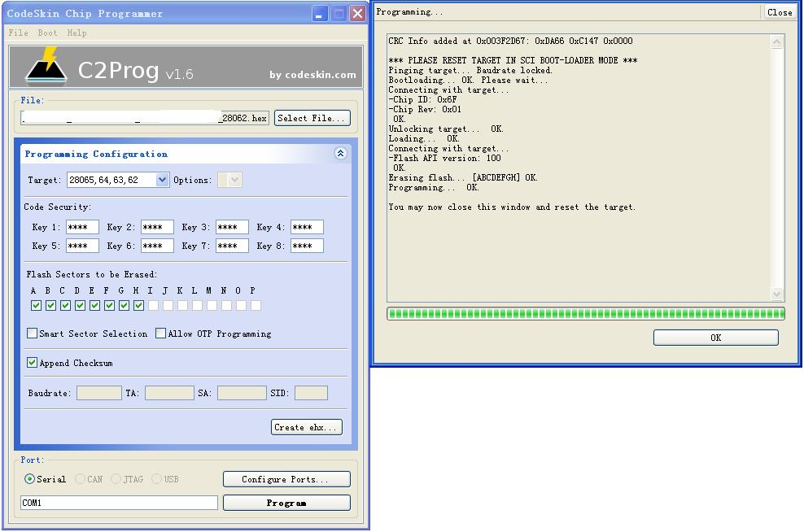The image size is (804, 532).
Task: Click the Program button
Action: (286, 503)
